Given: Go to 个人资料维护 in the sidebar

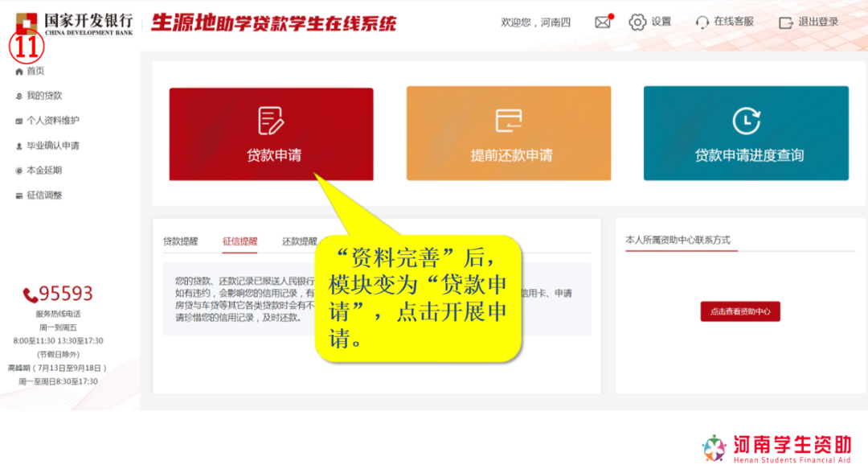Looking at the screenshot, I should (x=52, y=121).
